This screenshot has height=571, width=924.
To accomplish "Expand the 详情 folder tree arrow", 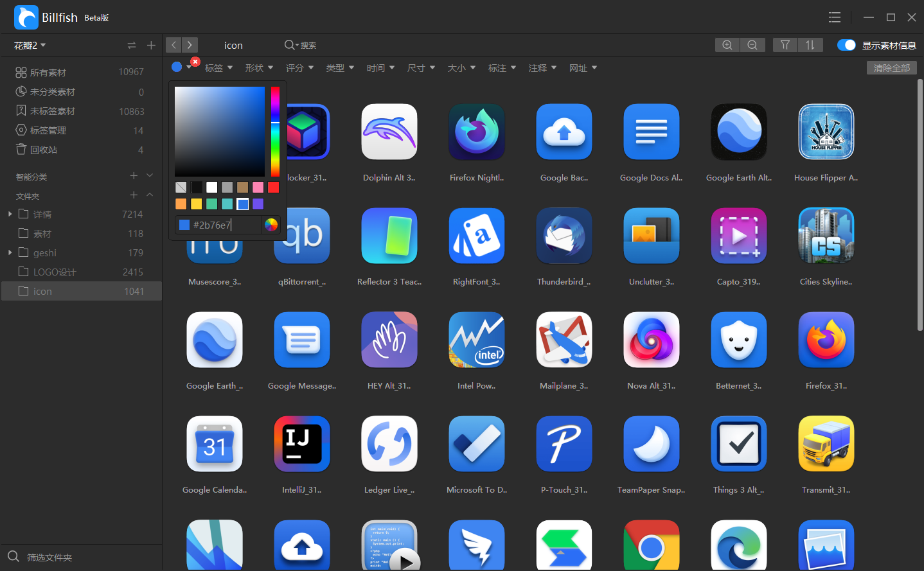I will [10, 214].
